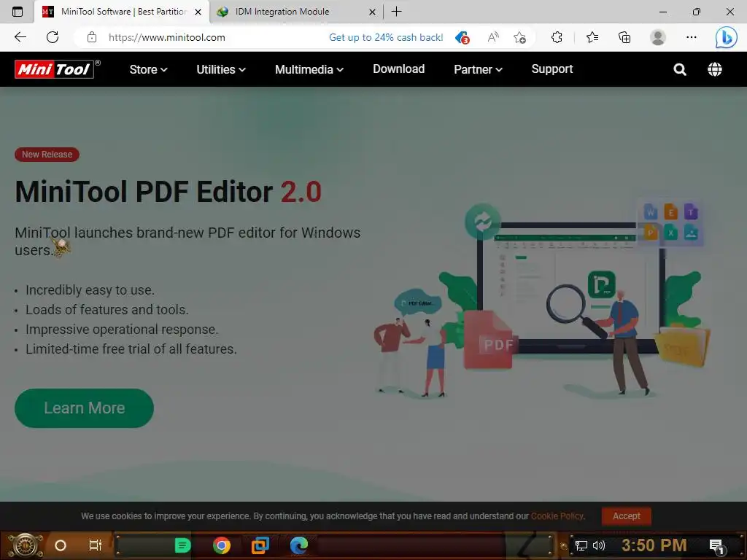Click the 3:50 PM taskbar clock

[654, 545]
